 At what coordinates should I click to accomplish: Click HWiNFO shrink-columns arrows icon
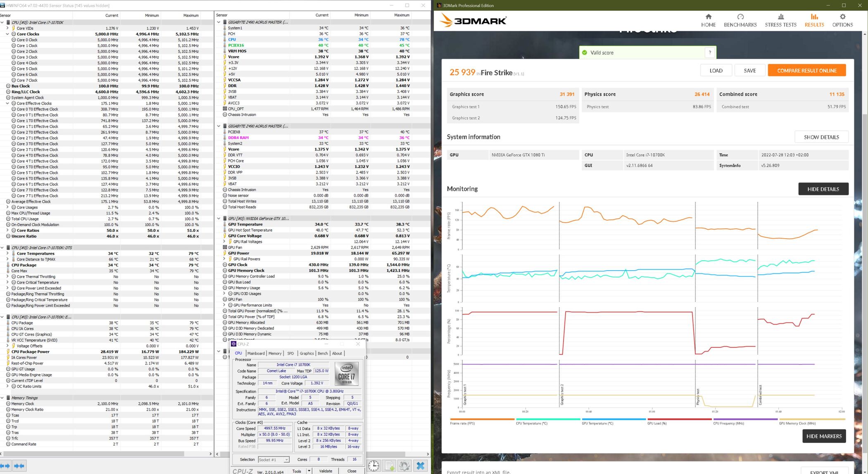19,466
